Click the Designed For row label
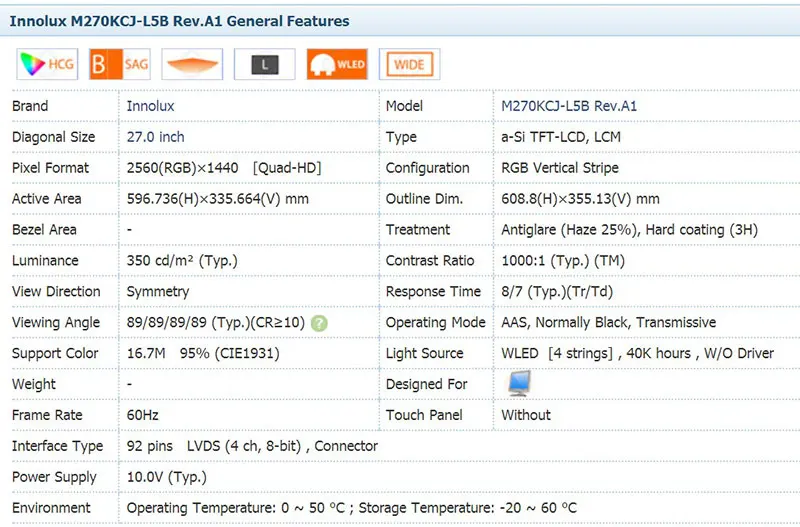The height and width of the screenshot is (527, 800). [x=427, y=385]
